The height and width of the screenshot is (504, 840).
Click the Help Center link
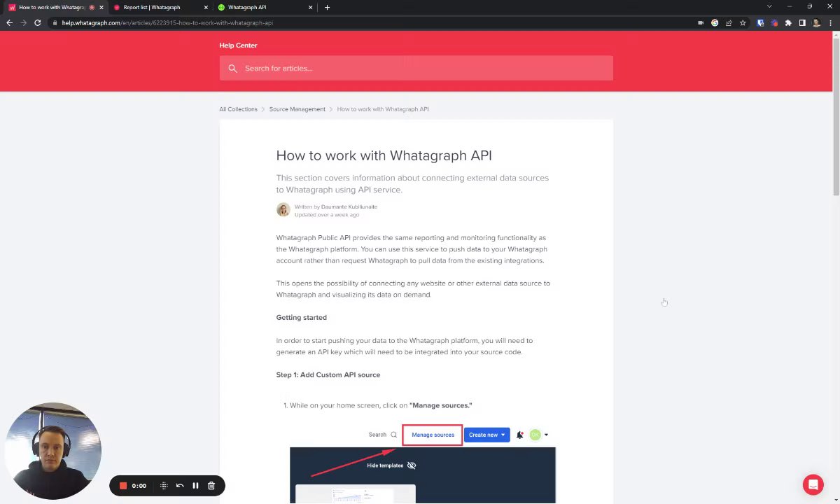coord(238,45)
